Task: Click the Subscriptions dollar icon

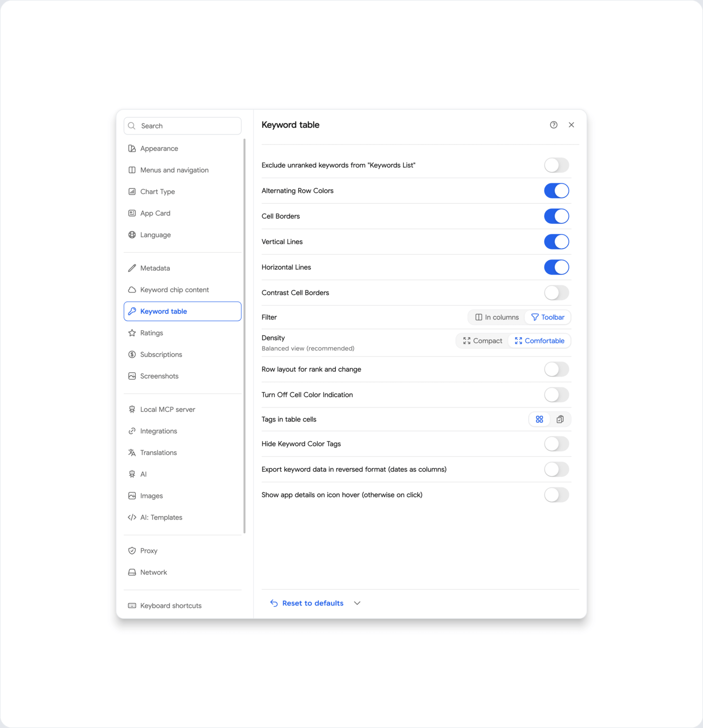Action: pyautogui.click(x=132, y=355)
